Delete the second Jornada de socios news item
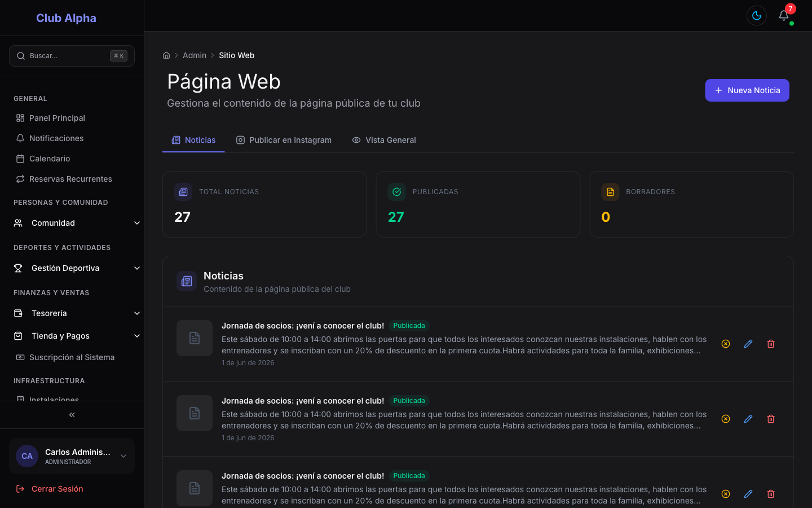Screen dimensions: 812x508 pyautogui.click(x=771, y=419)
